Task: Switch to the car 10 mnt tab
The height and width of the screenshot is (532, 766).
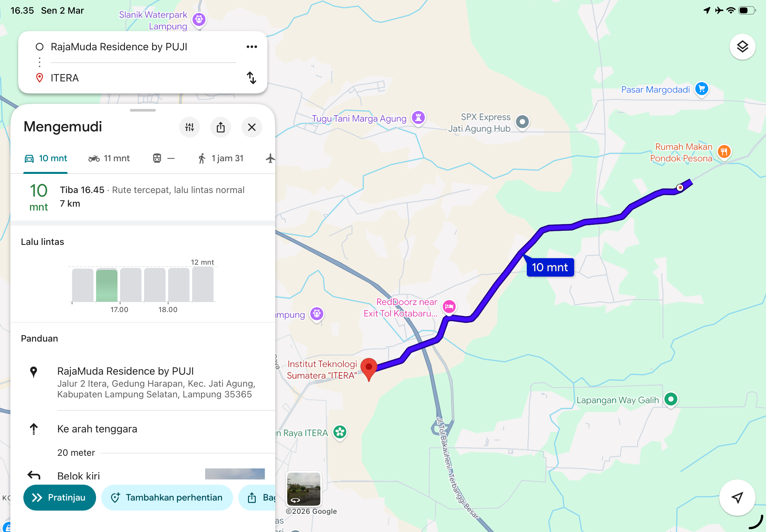Action: pyautogui.click(x=46, y=158)
